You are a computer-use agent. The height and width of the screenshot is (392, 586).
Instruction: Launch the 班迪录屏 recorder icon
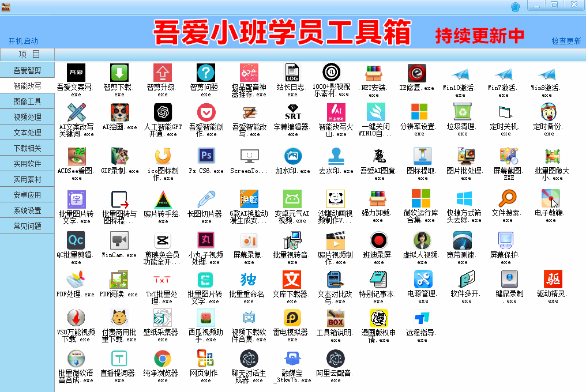tap(378, 240)
